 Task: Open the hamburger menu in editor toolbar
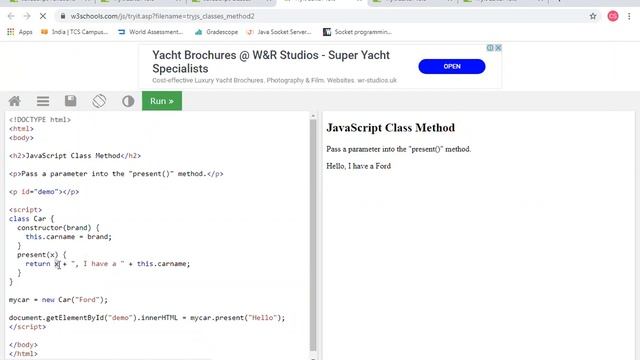[x=43, y=101]
